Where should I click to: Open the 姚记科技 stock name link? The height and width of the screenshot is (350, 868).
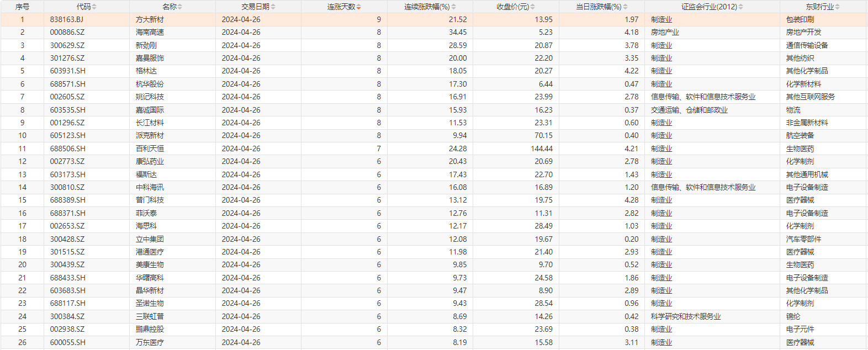point(150,97)
